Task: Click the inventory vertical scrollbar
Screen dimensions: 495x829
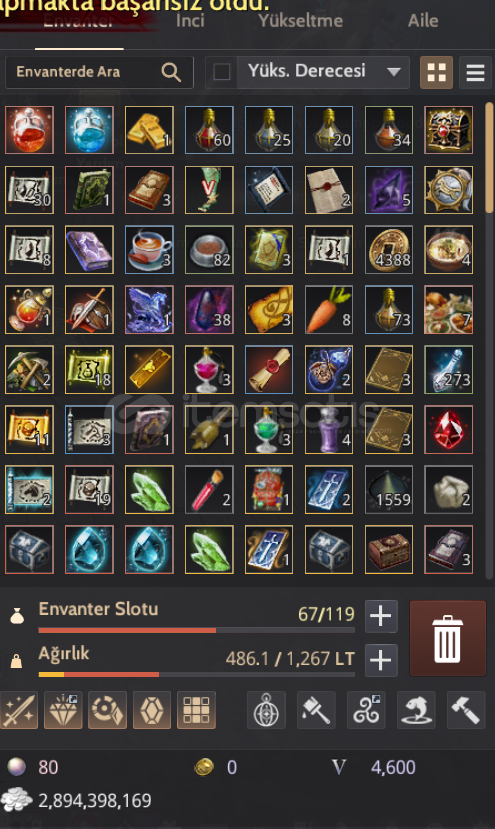Action: 489,160
